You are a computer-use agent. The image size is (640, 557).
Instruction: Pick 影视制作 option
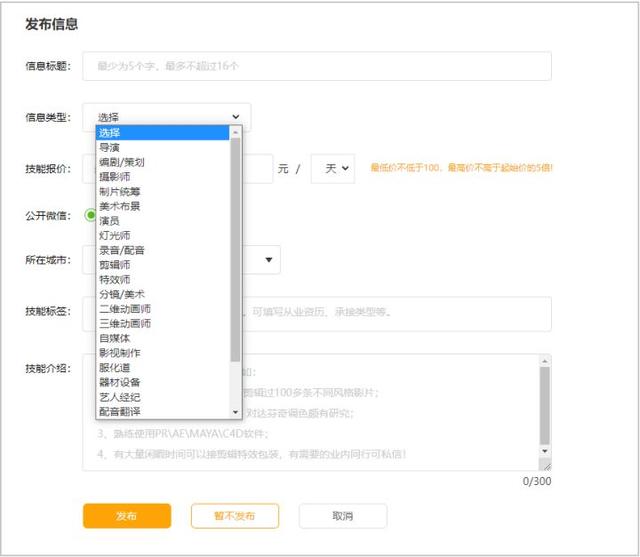point(162,353)
